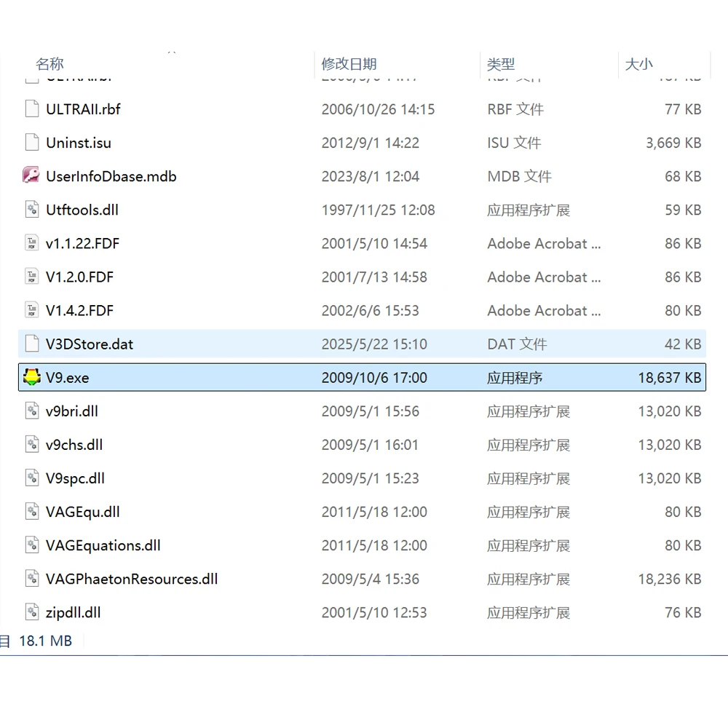Click the Uninst.isu file icon
The image size is (728, 728).
[x=31, y=143]
